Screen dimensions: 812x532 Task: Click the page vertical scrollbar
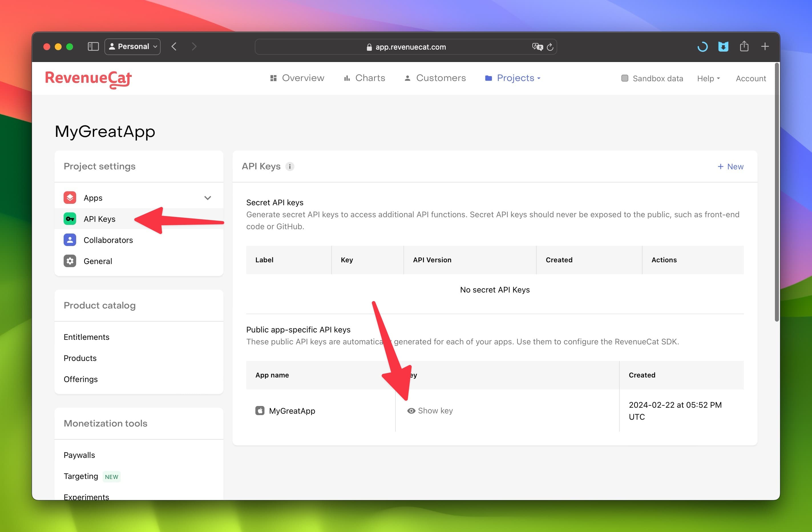coord(777,192)
